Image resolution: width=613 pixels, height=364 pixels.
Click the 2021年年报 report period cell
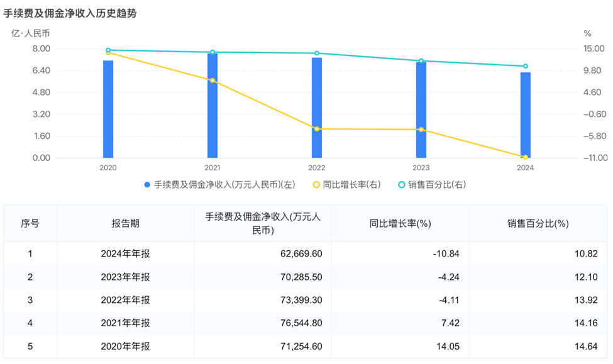pyautogui.click(x=125, y=323)
